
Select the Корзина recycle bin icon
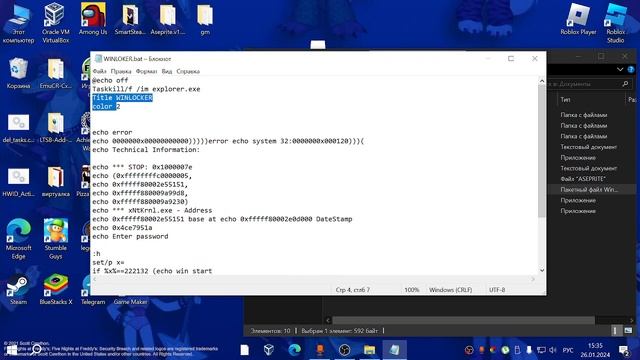pyautogui.click(x=18, y=73)
